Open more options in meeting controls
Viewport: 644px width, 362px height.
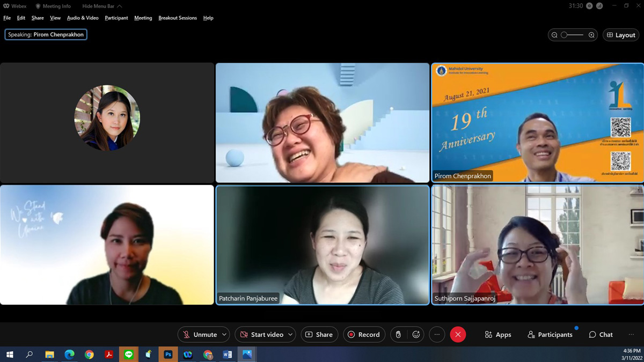(x=437, y=335)
